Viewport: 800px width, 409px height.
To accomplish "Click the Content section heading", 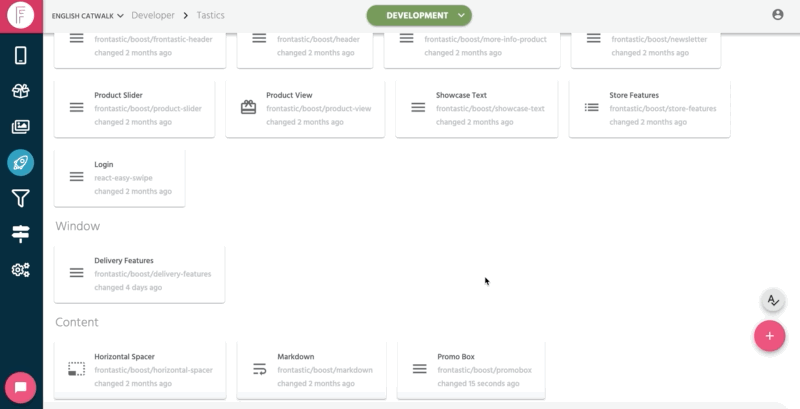I will pyautogui.click(x=77, y=322).
